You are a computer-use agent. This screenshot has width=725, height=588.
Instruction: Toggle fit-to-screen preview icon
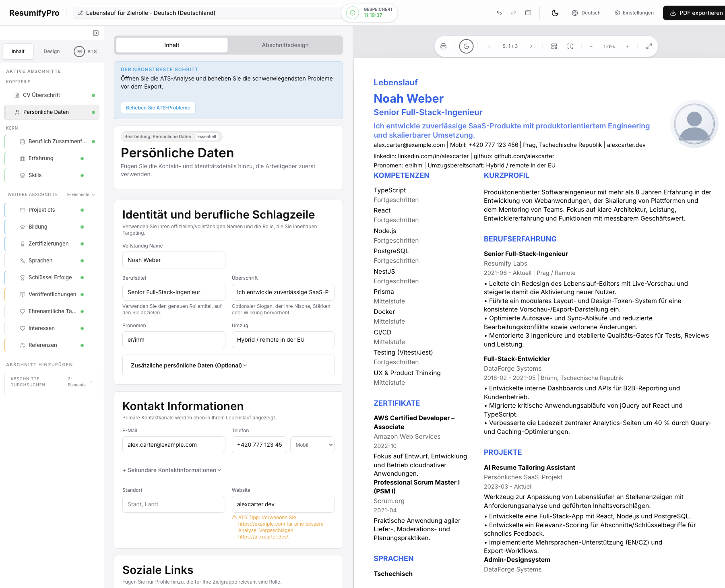point(570,47)
